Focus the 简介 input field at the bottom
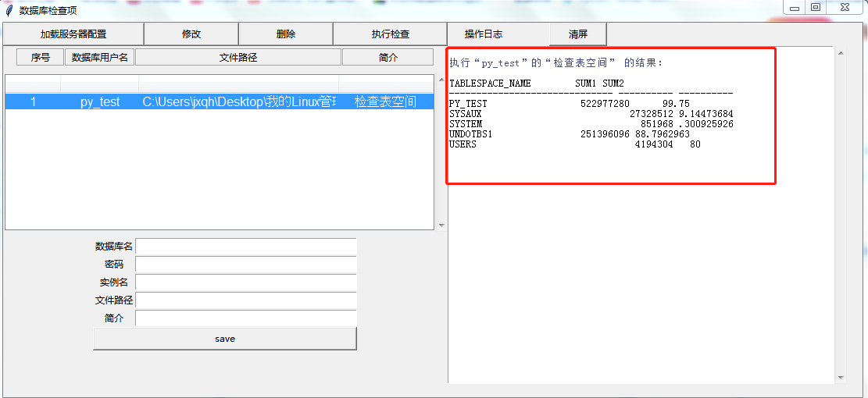Viewport: 868px width, 398px height. 246,318
